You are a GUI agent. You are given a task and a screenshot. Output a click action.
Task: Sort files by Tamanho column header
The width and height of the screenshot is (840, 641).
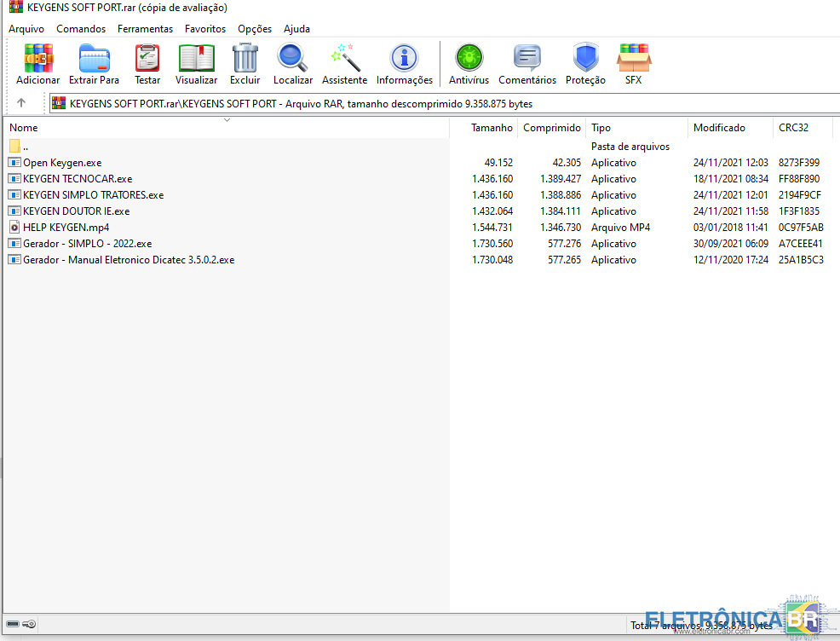tap(492, 128)
